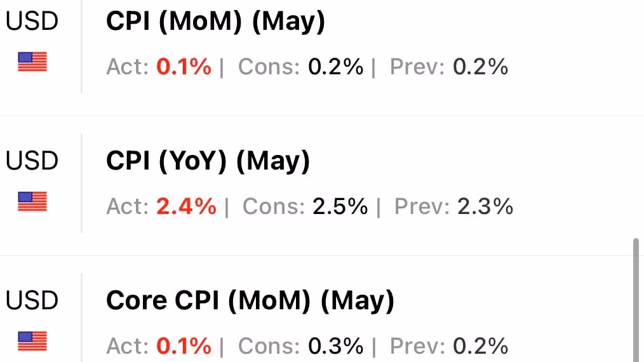Click the 0.2% consensus for CPI (MoM)
The height and width of the screenshot is (362, 644).
[336, 67]
